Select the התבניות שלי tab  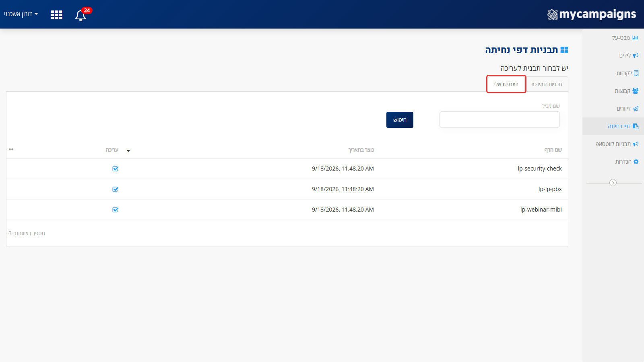506,84
